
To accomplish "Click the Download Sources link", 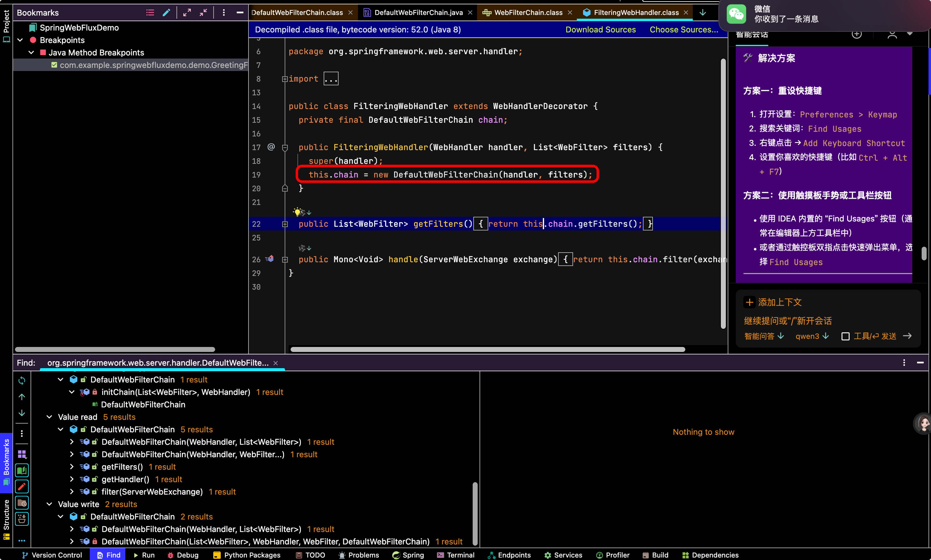I will click(601, 30).
